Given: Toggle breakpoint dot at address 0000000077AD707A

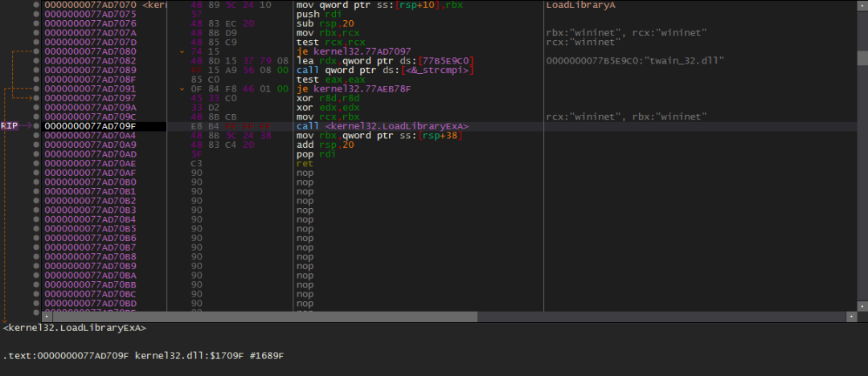Looking at the screenshot, I should click(36, 33).
